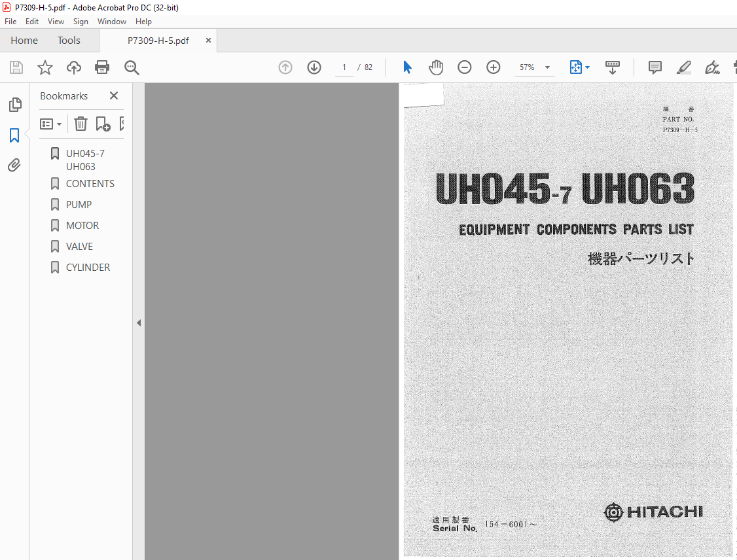Click the cloud upload share icon
The width and height of the screenshot is (737, 560).
pyautogui.click(x=74, y=67)
